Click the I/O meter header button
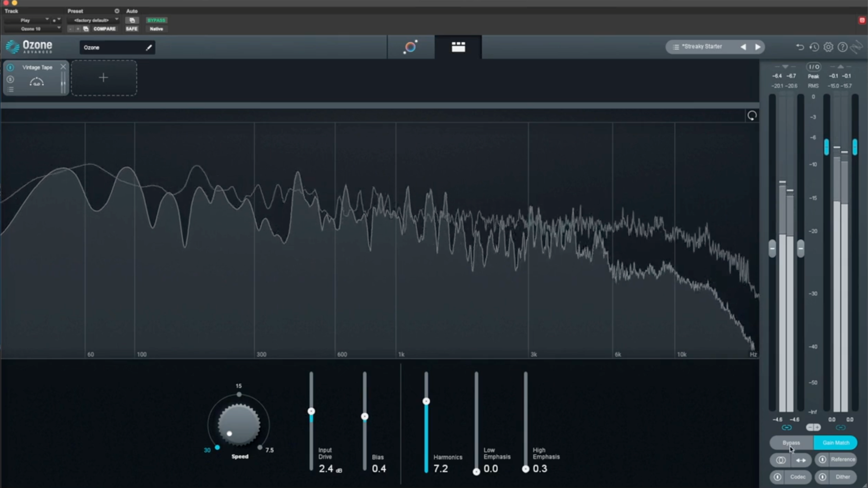 point(814,67)
